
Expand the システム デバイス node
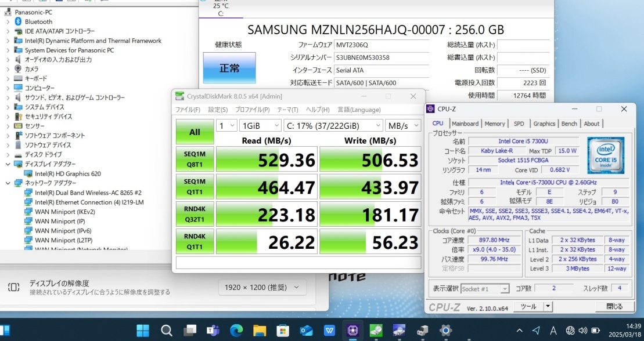pyautogui.click(x=8, y=107)
